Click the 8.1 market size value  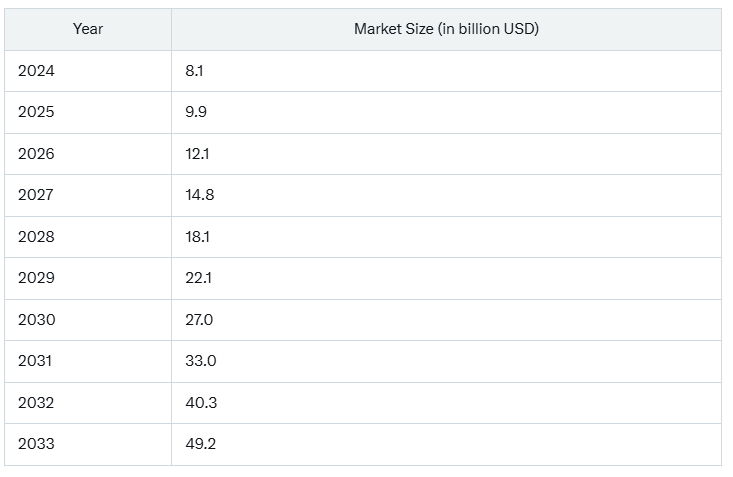click(195, 71)
